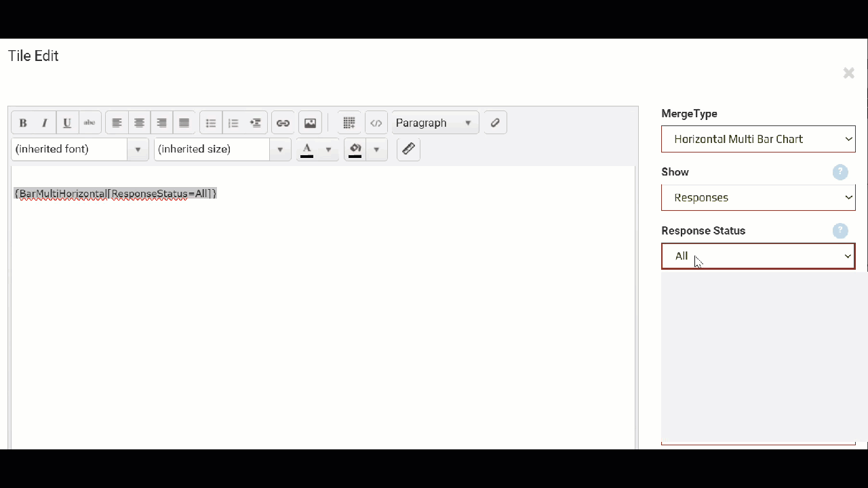Justify the text alignment
Screen dimensions: 868x488
pos(184,123)
